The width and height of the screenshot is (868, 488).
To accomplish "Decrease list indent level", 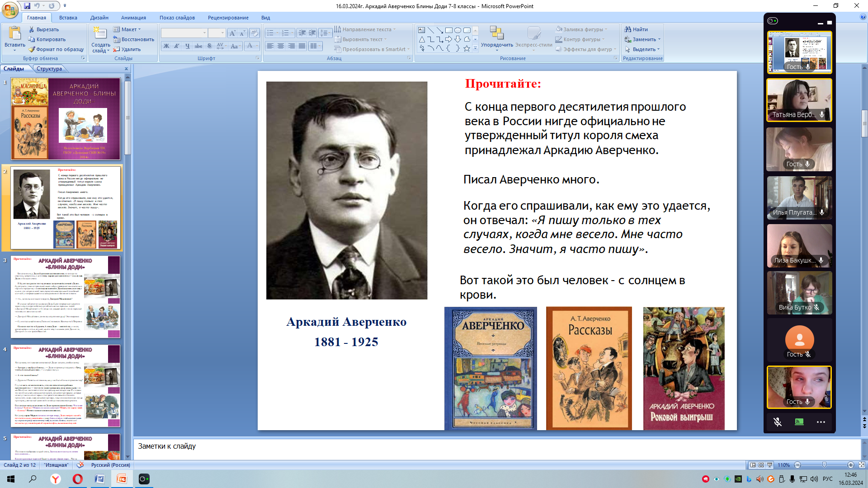I will coord(302,33).
